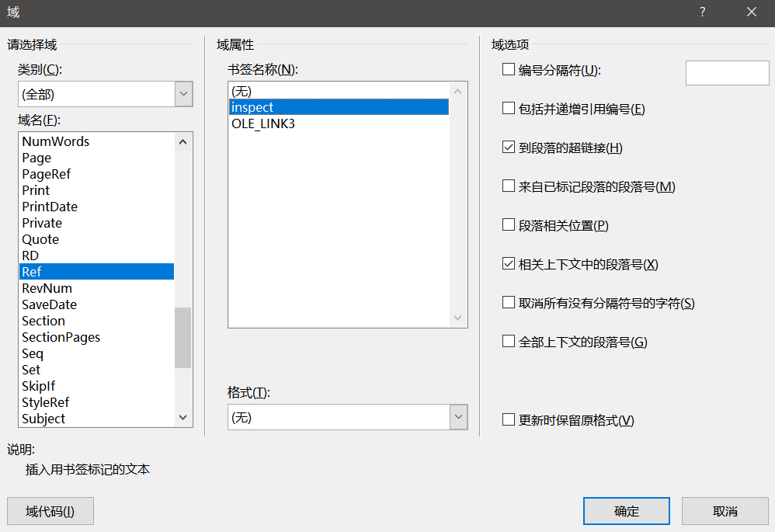Select the (无) bookmark option
The height and width of the screenshot is (532, 775).
(243, 91)
